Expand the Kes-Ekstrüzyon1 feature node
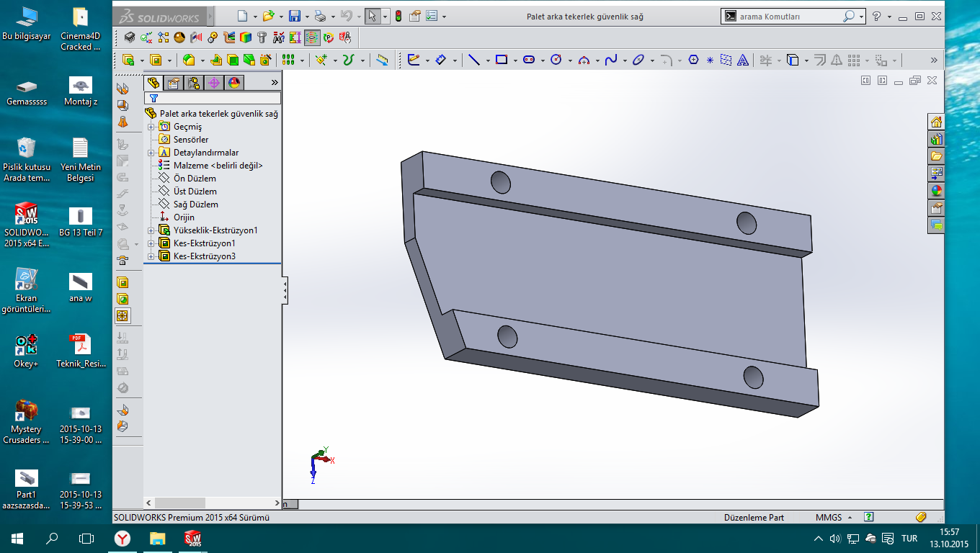The image size is (980, 553). [151, 243]
